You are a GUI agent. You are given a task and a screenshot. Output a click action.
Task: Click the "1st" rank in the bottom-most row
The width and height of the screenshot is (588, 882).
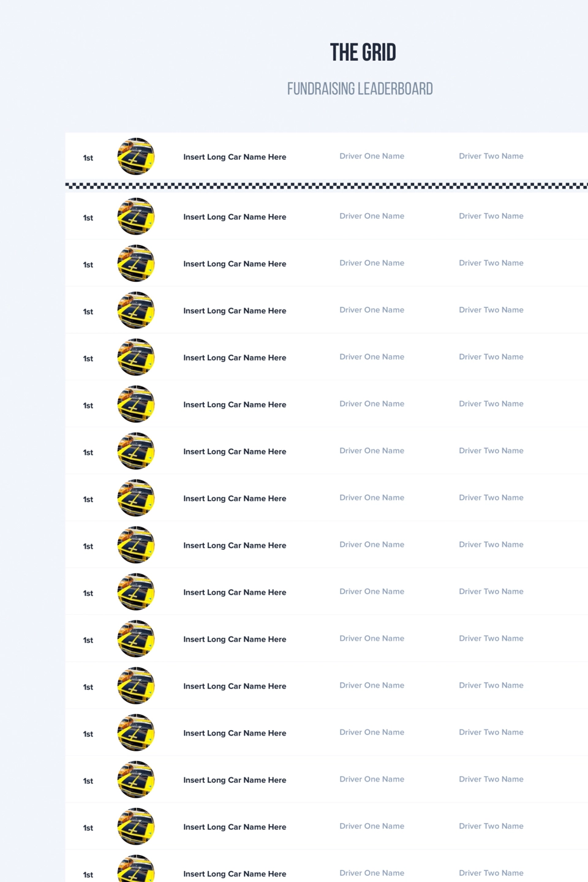88,875
